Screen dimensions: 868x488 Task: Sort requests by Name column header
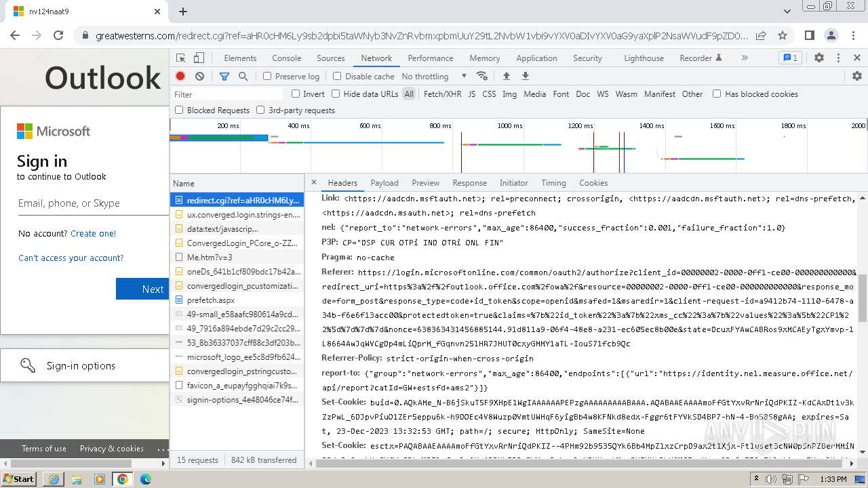tap(237, 183)
